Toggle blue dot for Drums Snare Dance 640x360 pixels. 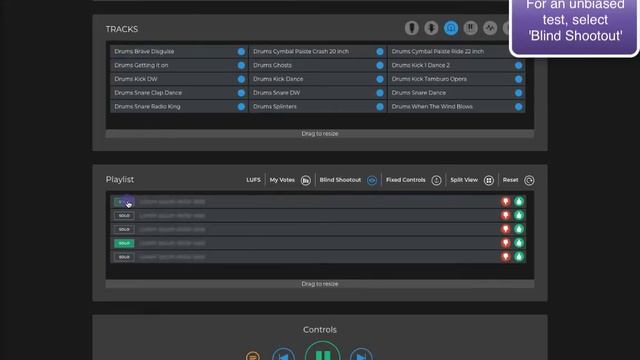click(x=518, y=93)
